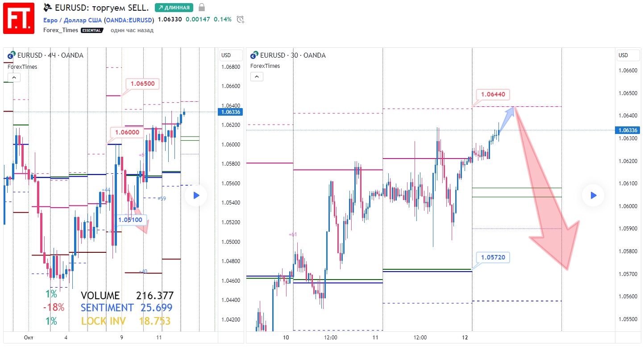Open the F.T. author avatar logo

click(x=19, y=18)
